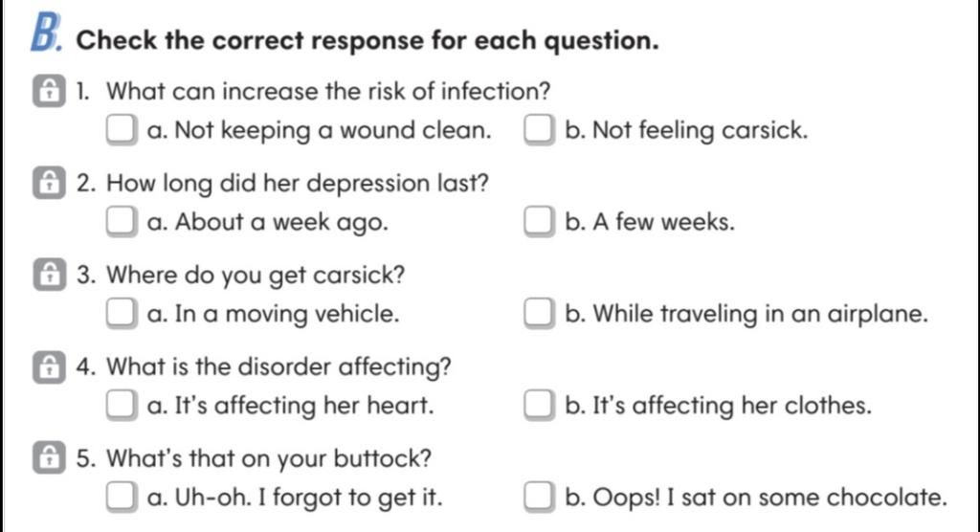Image resolution: width=980 pixels, height=532 pixels.
Task: Click the blue section B letter icon
Action: pyautogui.click(x=46, y=33)
